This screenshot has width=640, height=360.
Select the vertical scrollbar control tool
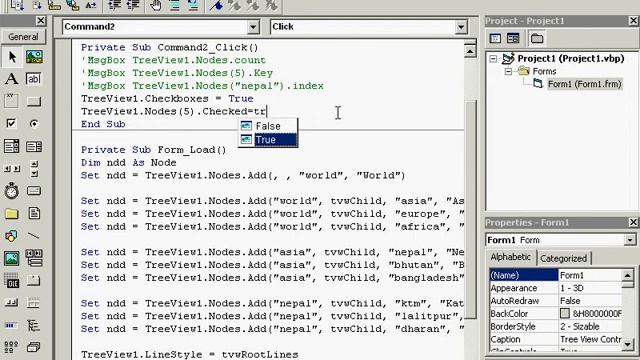[x=34, y=168]
